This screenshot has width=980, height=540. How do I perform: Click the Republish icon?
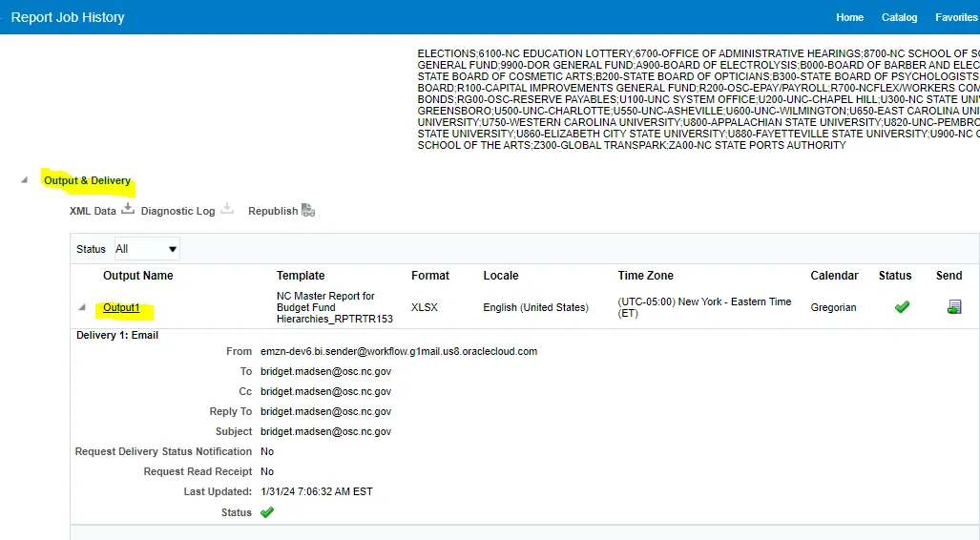(x=308, y=211)
